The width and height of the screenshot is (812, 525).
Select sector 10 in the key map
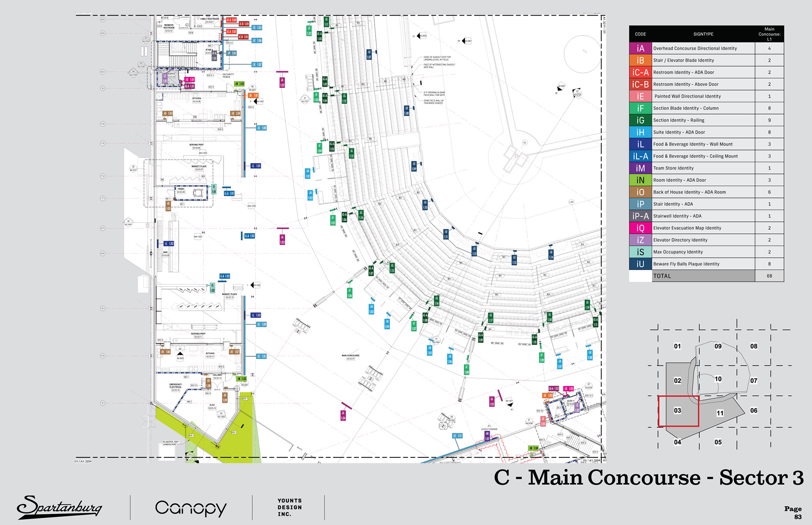point(718,379)
